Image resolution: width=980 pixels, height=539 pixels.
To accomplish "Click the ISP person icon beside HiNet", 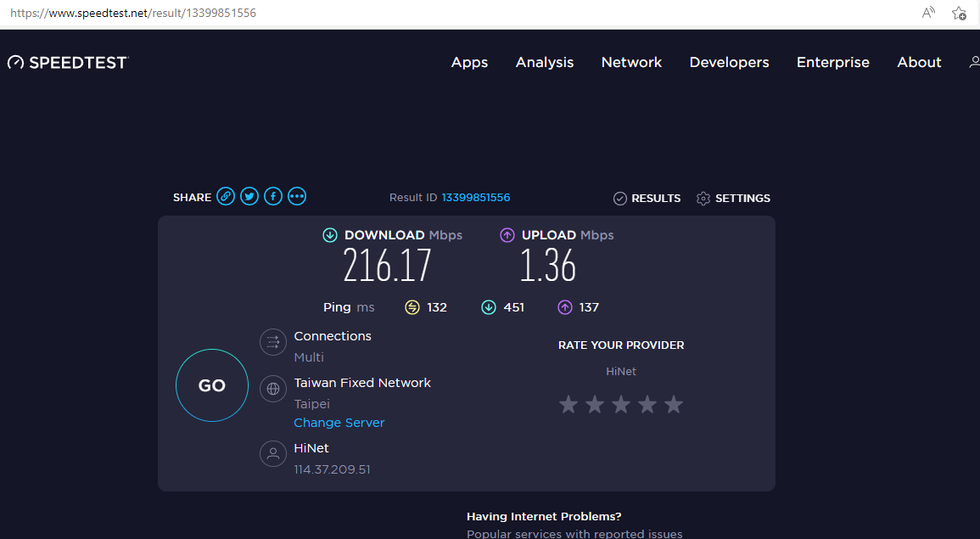I will coord(272,453).
